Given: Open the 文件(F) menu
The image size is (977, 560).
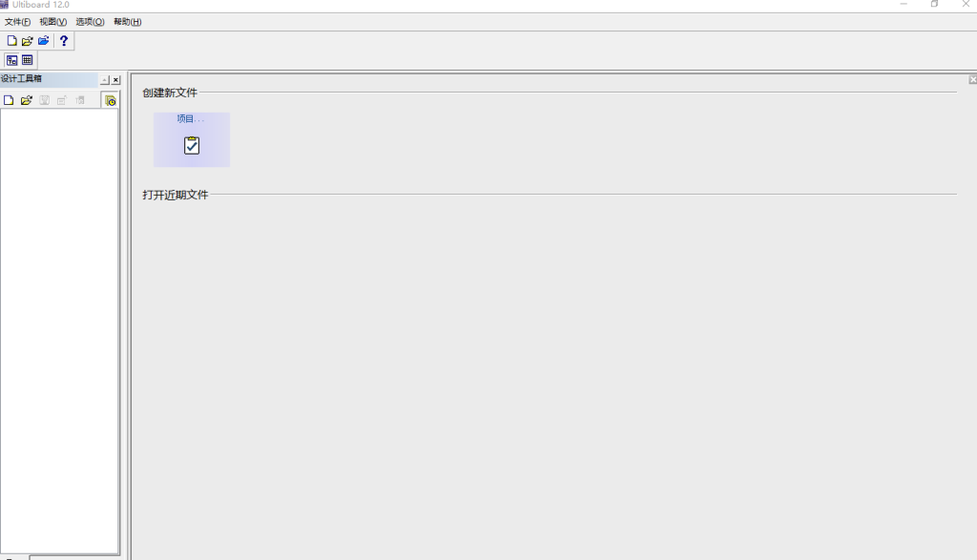Looking at the screenshot, I should click(x=17, y=22).
